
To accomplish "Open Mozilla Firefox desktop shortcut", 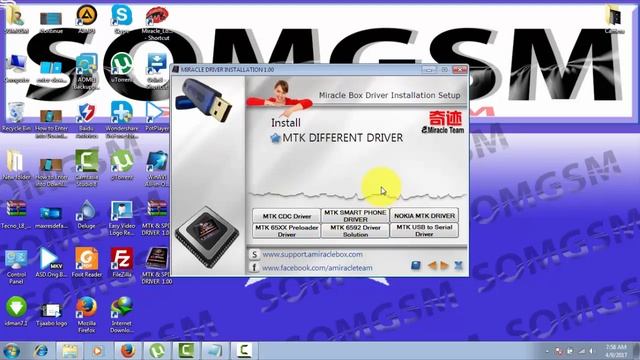I will 87,314.
